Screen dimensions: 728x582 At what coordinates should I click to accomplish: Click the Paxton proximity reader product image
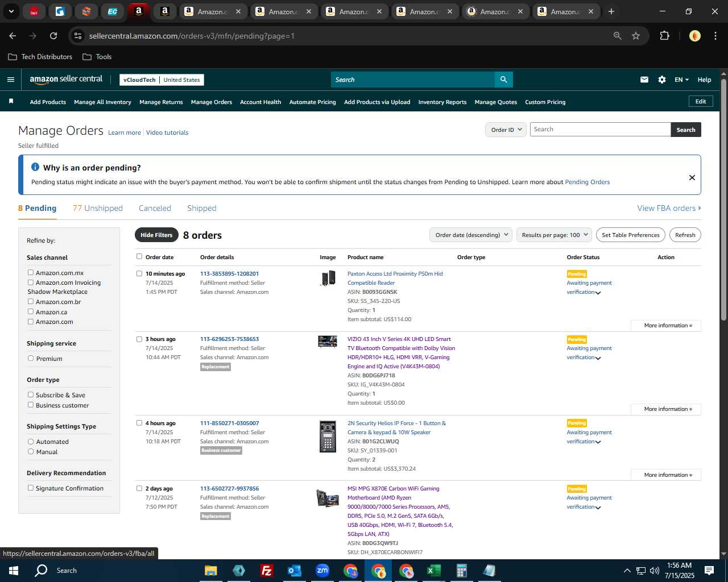tap(328, 278)
